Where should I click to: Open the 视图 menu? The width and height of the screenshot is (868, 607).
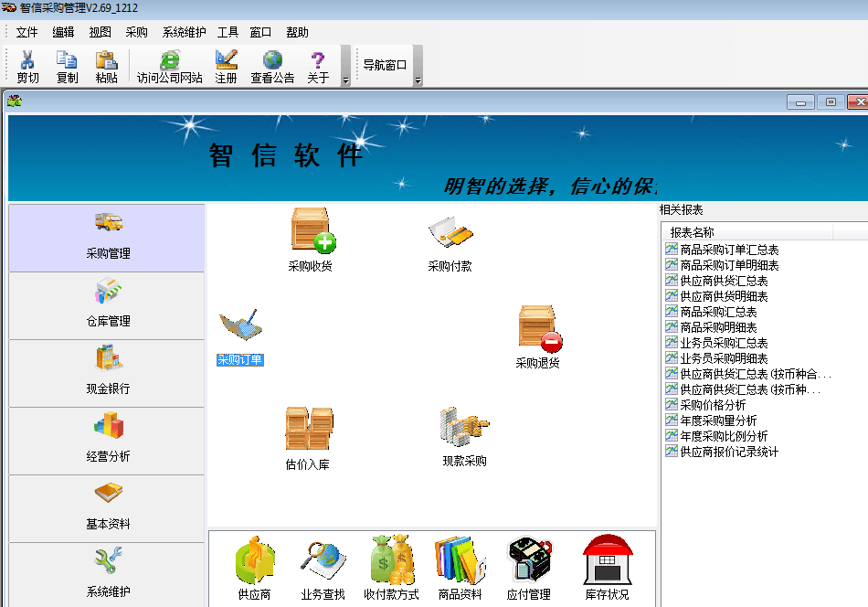[100, 32]
